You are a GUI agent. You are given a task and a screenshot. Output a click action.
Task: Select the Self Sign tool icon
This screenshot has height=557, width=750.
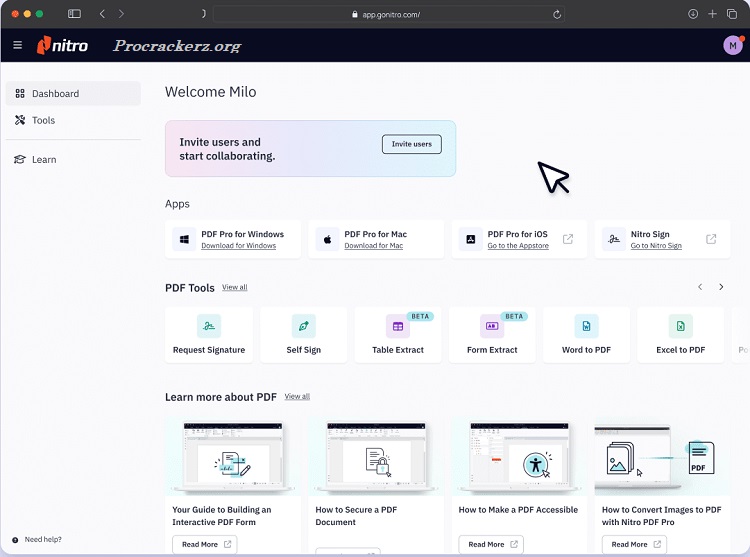pyautogui.click(x=303, y=326)
